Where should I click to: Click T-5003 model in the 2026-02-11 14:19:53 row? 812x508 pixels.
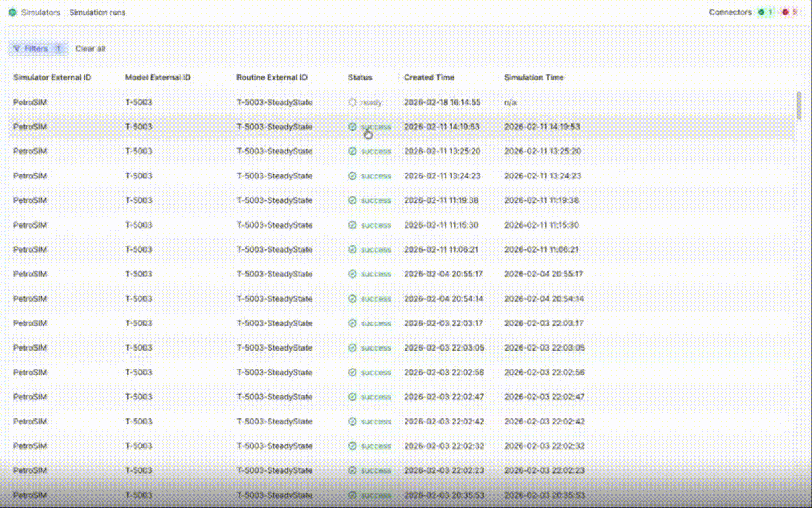pos(139,127)
